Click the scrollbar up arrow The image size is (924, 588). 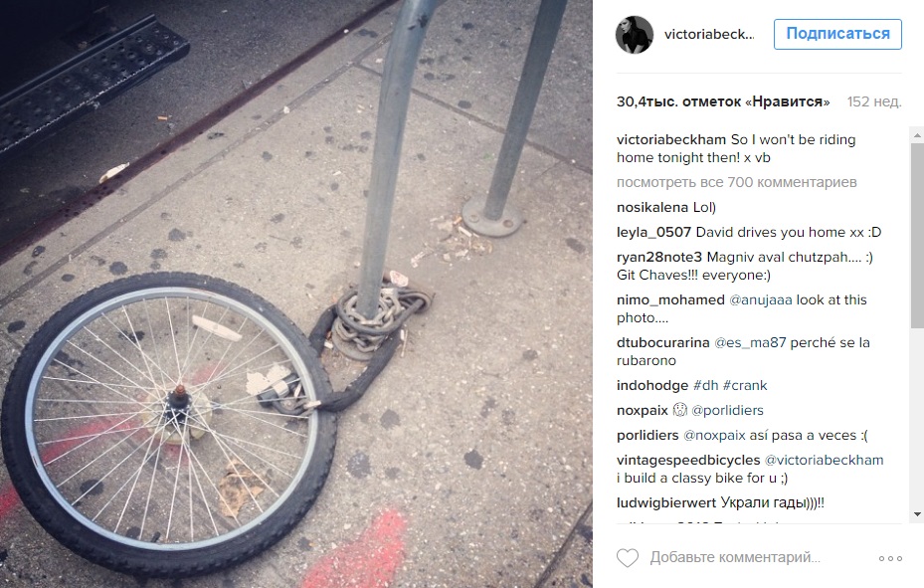pyautogui.click(x=917, y=135)
